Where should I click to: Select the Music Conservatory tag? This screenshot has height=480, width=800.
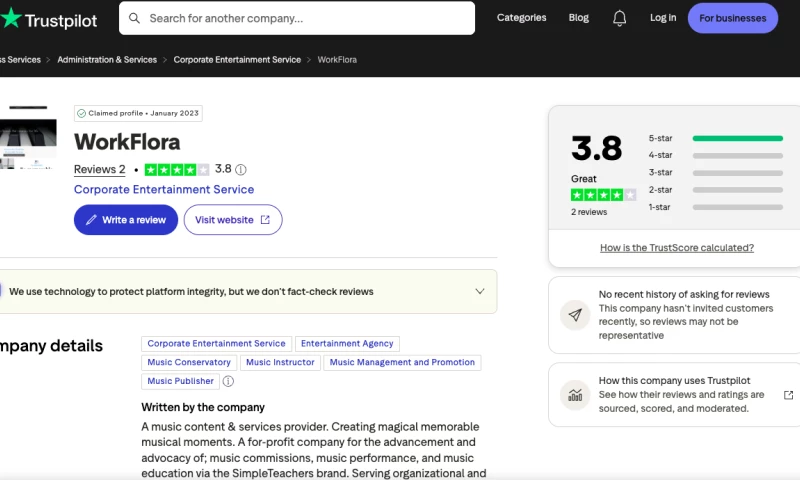[x=189, y=362]
